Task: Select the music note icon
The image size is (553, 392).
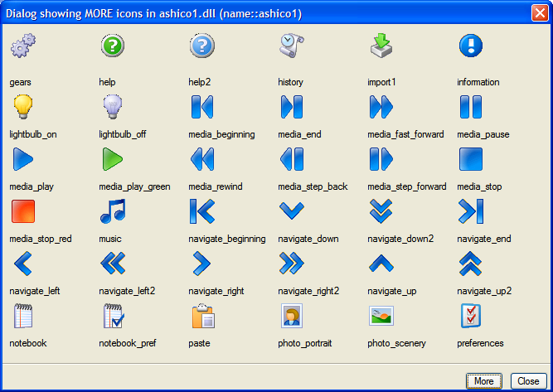Action: coord(112,211)
